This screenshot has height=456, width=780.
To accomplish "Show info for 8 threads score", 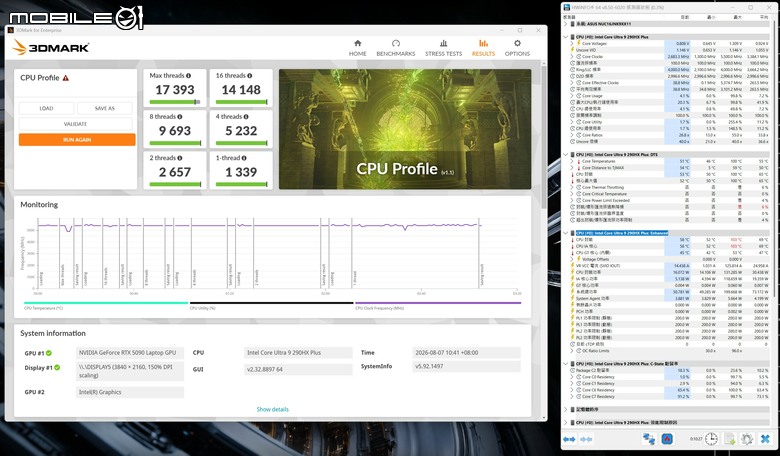I will (180, 117).
